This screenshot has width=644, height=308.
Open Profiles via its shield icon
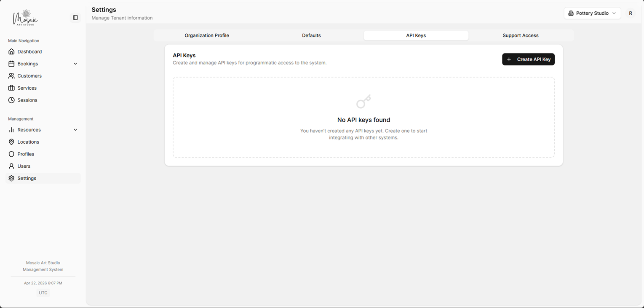click(x=11, y=154)
